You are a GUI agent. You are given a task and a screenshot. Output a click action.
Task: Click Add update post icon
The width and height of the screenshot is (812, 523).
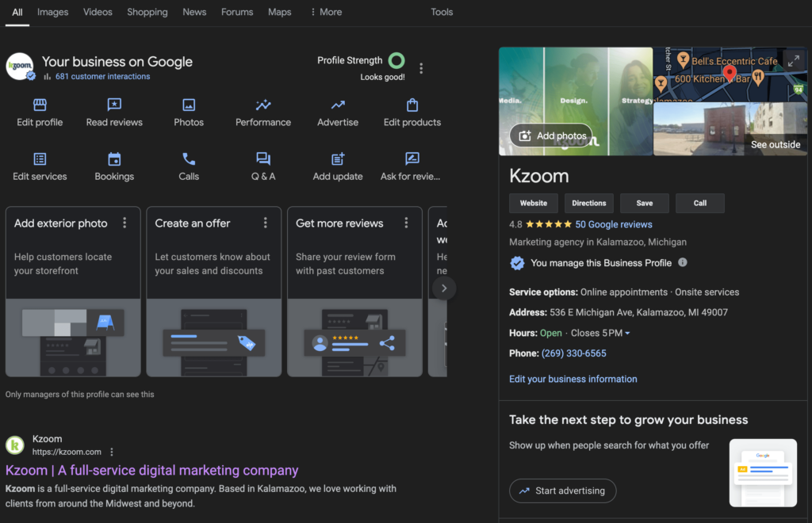pyautogui.click(x=338, y=158)
